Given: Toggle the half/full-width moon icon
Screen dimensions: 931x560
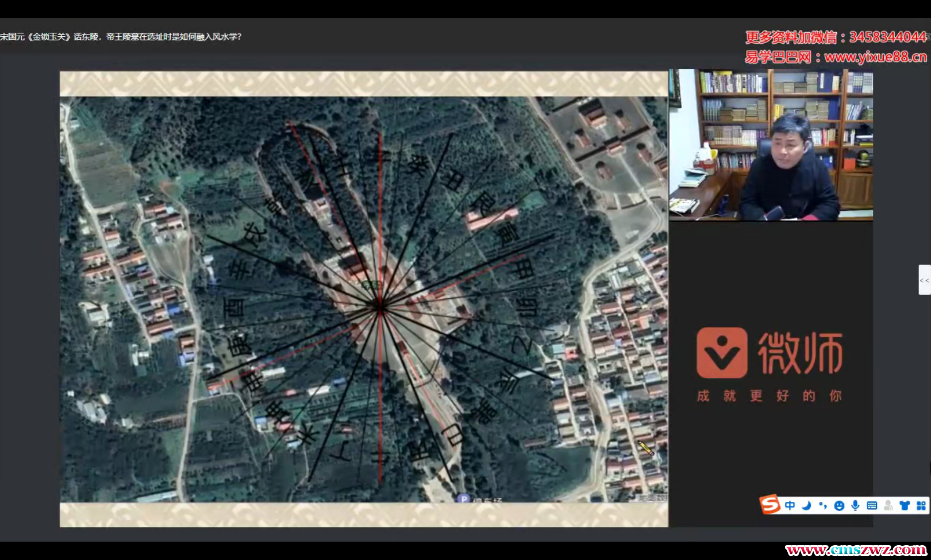Looking at the screenshot, I should pos(806,505).
